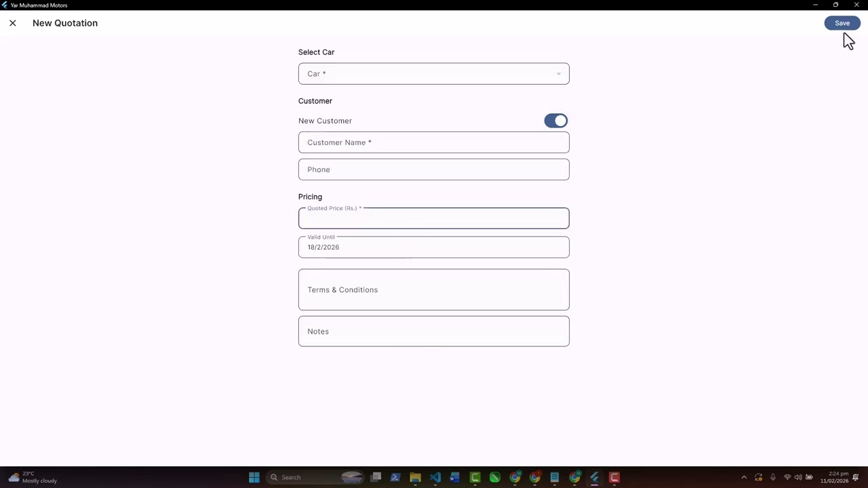Click the volume speaker tray icon

coord(798,477)
